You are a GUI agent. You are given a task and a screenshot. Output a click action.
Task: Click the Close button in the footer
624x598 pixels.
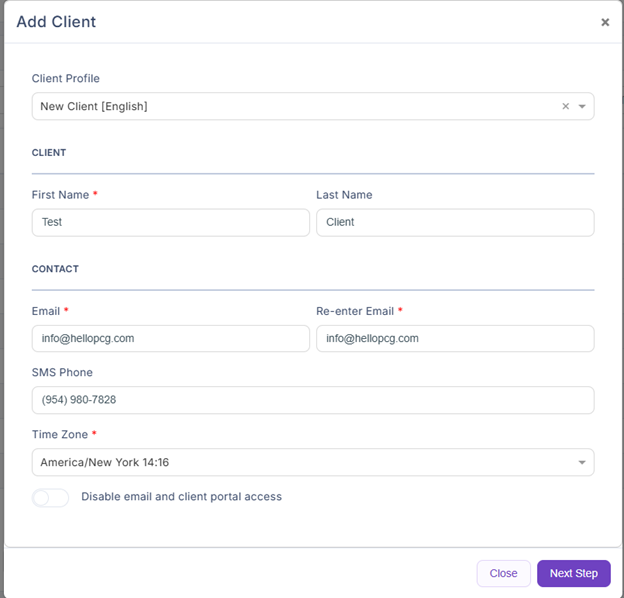[x=503, y=573]
